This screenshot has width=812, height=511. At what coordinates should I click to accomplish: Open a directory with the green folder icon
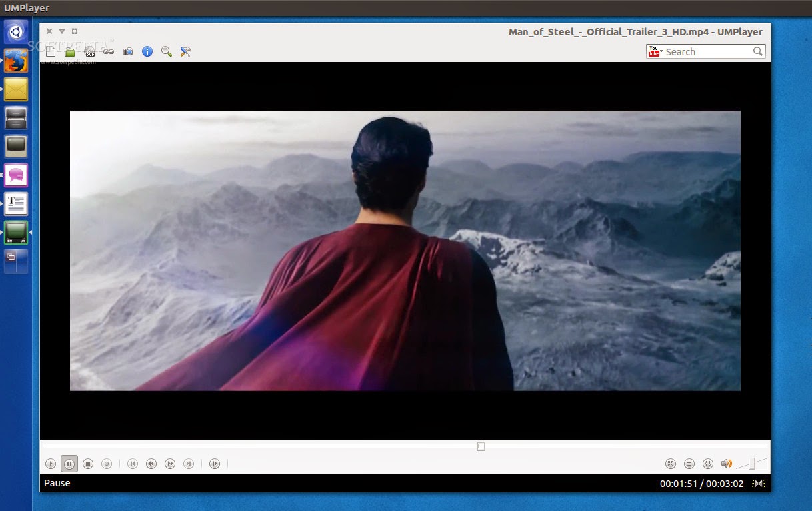pyautogui.click(x=69, y=51)
